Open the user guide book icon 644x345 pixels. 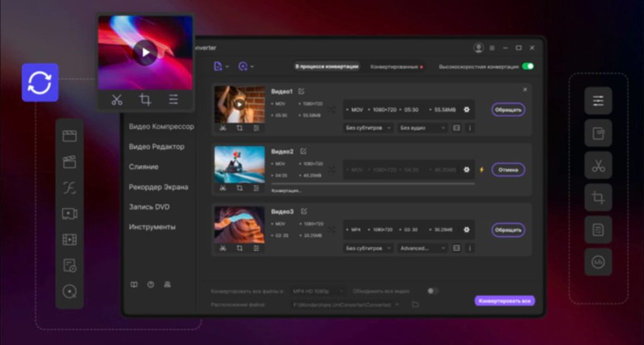click(x=134, y=284)
